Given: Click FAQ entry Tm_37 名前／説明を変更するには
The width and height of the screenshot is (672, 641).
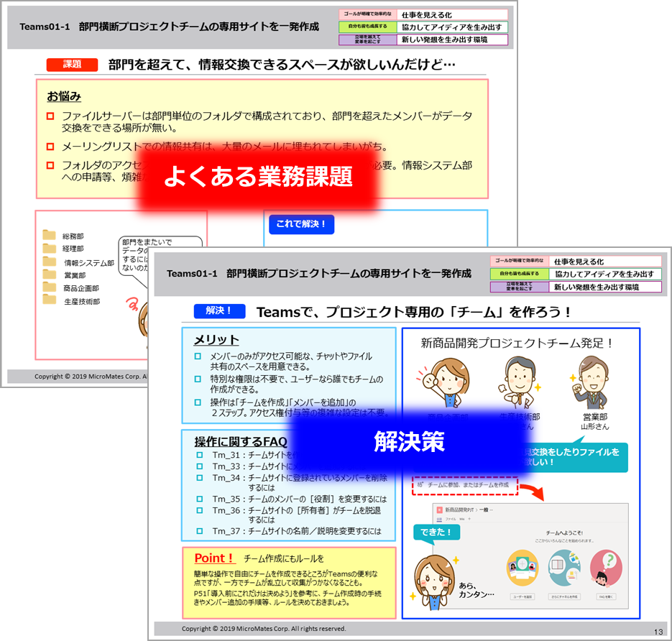Looking at the screenshot, I should [289, 531].
